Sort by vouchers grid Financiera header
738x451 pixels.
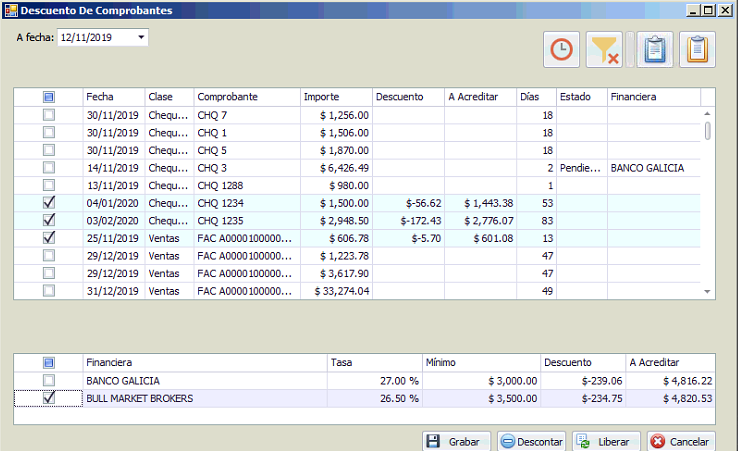pyautogui.click(x=654, y=97)
